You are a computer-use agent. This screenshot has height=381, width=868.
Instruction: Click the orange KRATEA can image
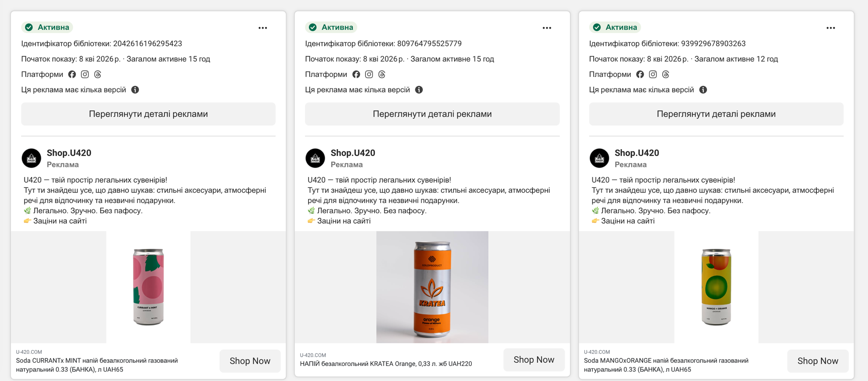tap(432, 287)
